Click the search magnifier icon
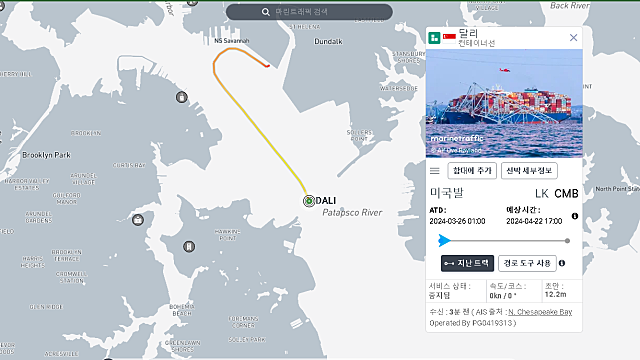Screen dimensions: 640x360 pos(266,12)
